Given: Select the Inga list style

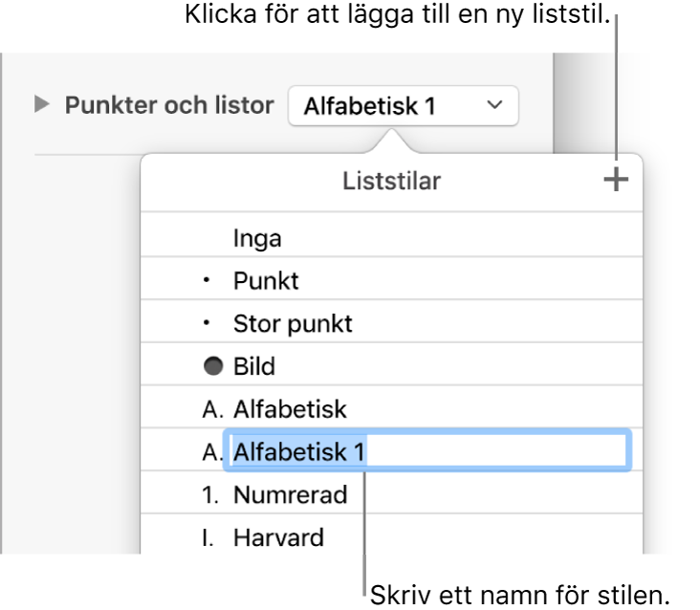Looking at the screenshot, I should 391,235.
